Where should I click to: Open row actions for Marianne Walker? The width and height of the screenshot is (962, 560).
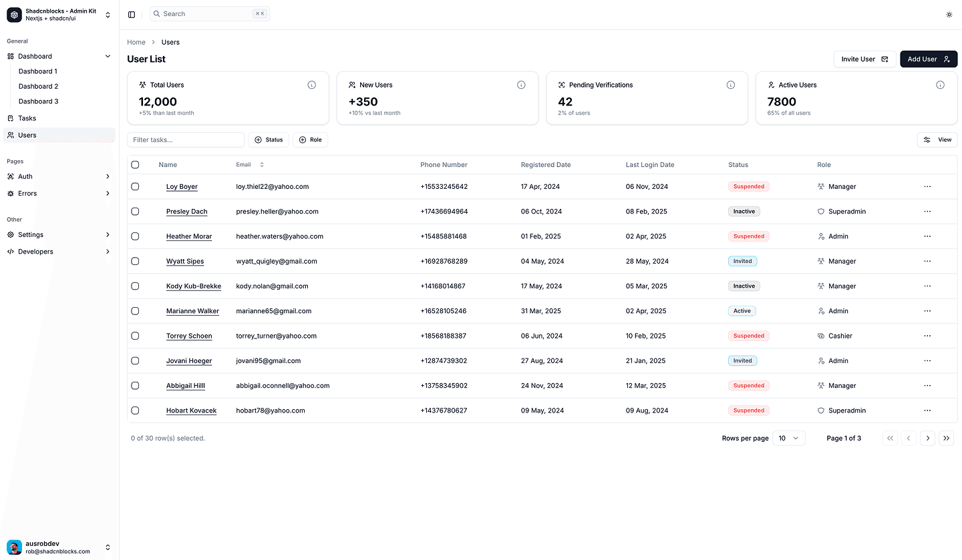click(927, 311)
